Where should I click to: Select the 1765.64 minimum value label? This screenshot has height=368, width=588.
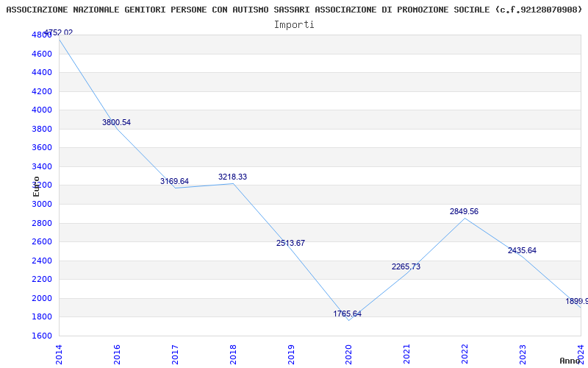pyautogui.click(x=347, y=314)
